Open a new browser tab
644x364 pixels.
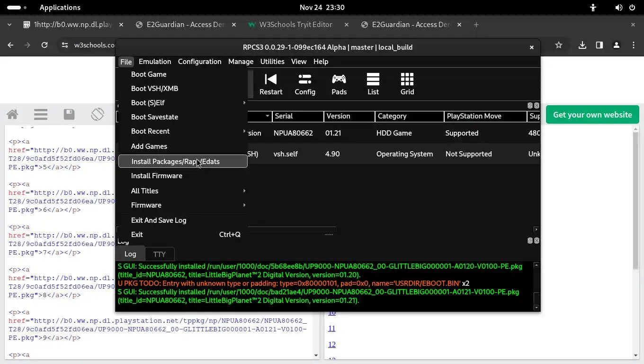pyautogui.click(x=476, y=25)
